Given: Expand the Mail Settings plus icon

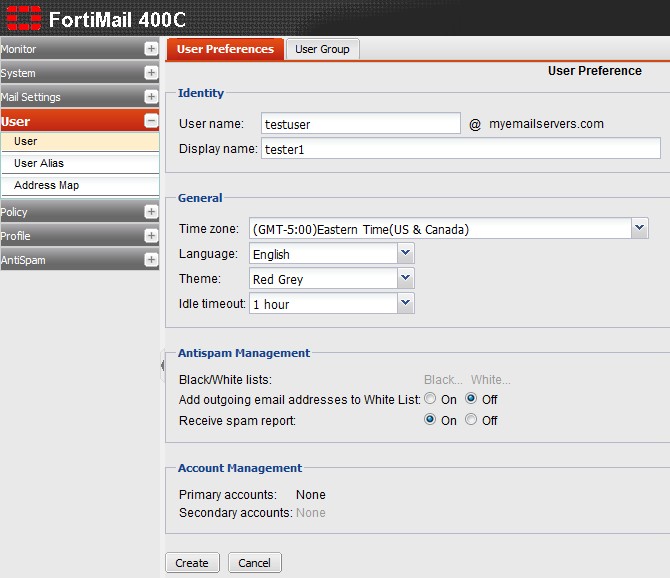Looking at the screenshot, I should point(151,97).
